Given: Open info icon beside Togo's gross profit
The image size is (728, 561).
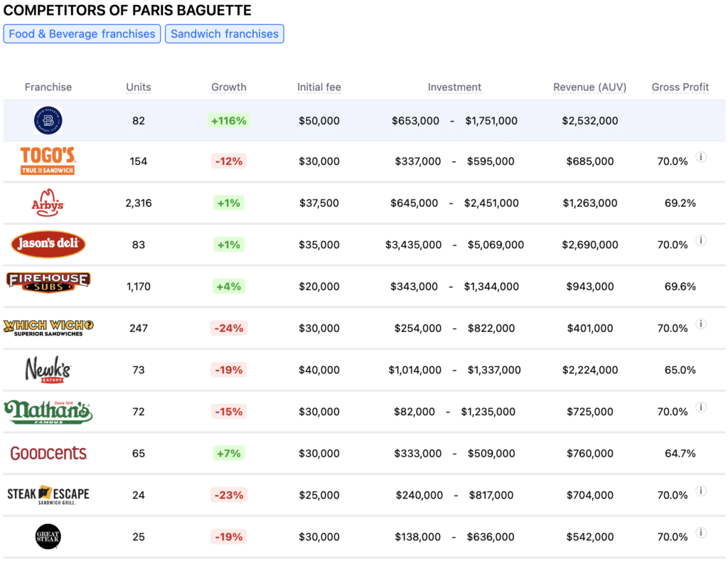Looking at the screenshot, I should (701, 157).
